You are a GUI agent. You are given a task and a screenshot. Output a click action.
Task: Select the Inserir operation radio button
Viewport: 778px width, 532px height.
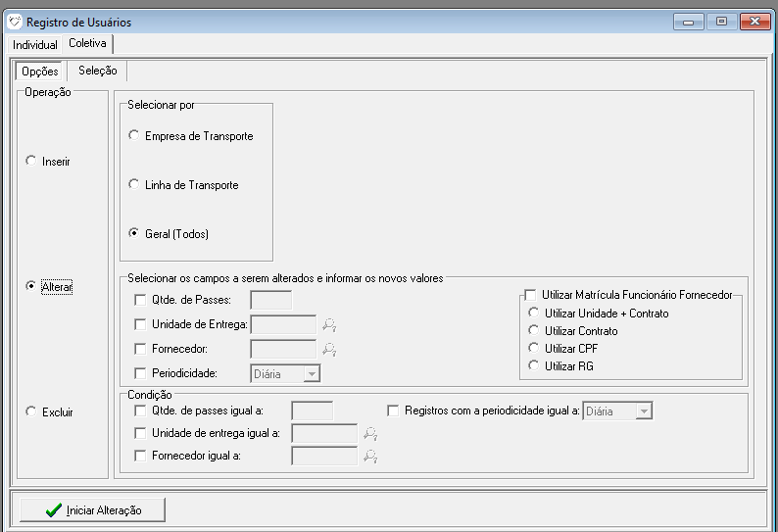coord(31,161)
